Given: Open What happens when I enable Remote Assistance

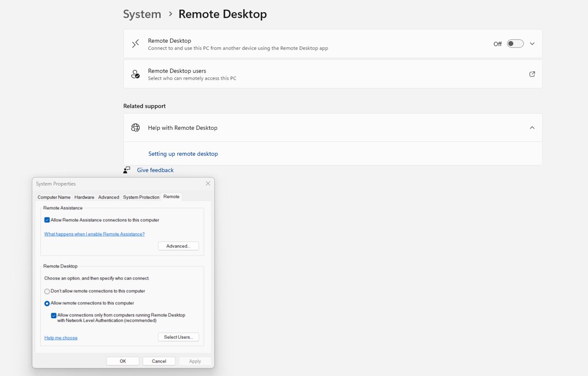Looking at the screenshot, I should [95, 234].
